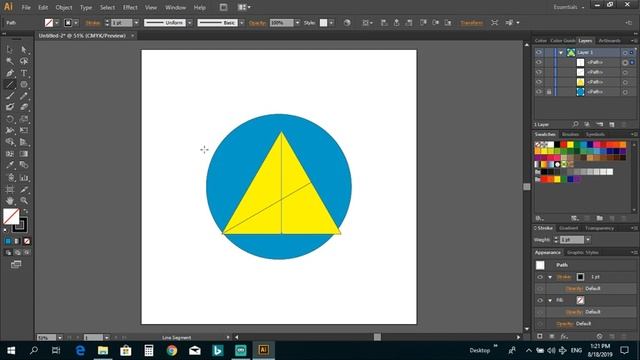The width and height of the screenshot is (640, 360).
Task: Click the Fill swatch in Tools panel
Action: point(11,216)
